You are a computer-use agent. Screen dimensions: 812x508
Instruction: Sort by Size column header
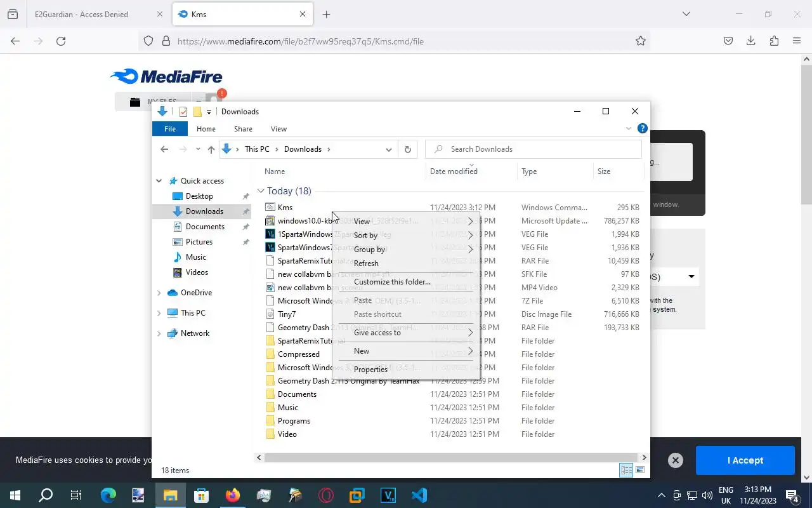click(618, 171)
